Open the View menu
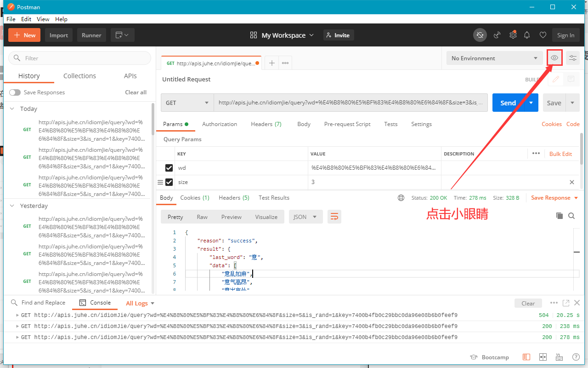Image resolution: width=588 pixels, height=368 pixels. coord(43,19)
